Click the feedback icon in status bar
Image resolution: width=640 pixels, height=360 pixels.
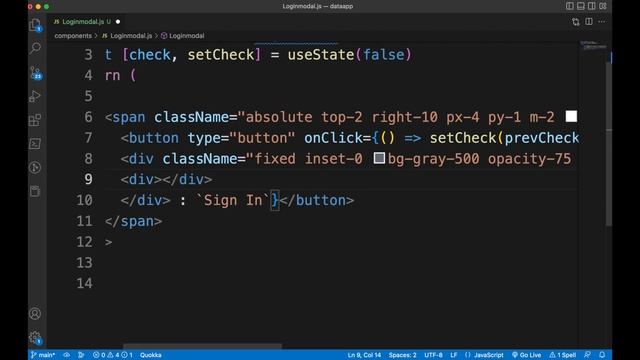coord(587,355)
